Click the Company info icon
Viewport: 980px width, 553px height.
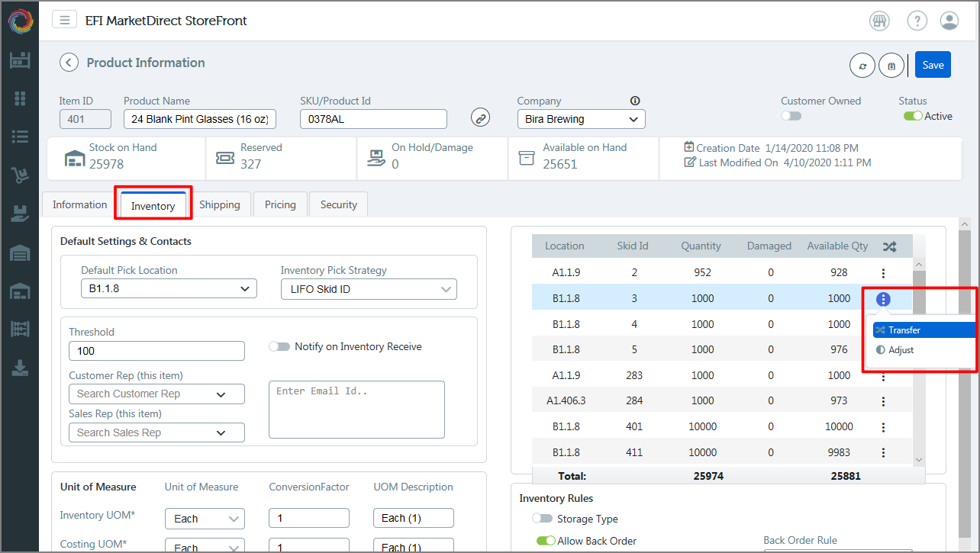635,101
